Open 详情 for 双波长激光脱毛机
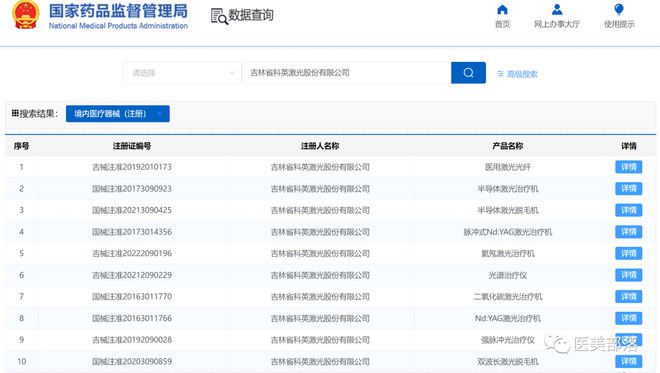The height and width of the screenshot is (373, 660). (628, 361)
